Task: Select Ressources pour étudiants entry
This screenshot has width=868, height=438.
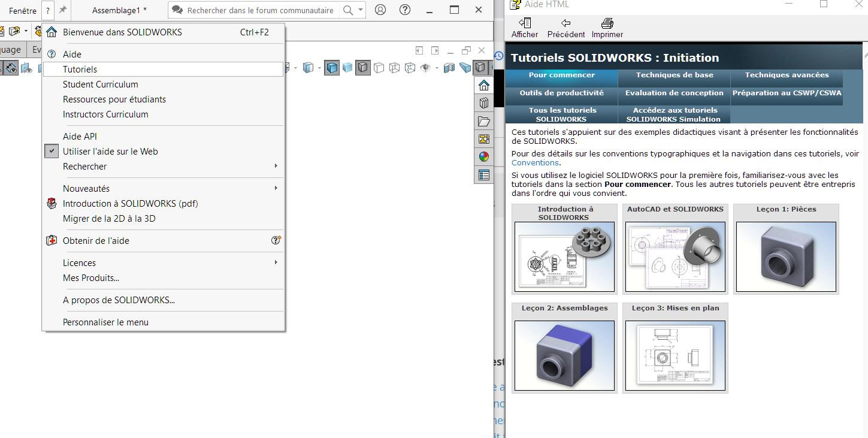Action: [x=164, y=99]
